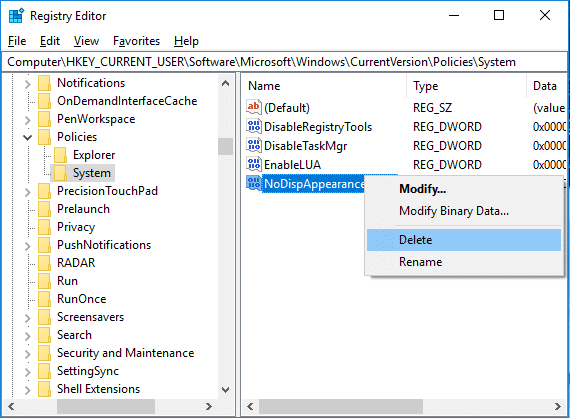Screen dimensions: 570x418
Task: Click the (Default) string value icon
Action: tap(254, 107)
